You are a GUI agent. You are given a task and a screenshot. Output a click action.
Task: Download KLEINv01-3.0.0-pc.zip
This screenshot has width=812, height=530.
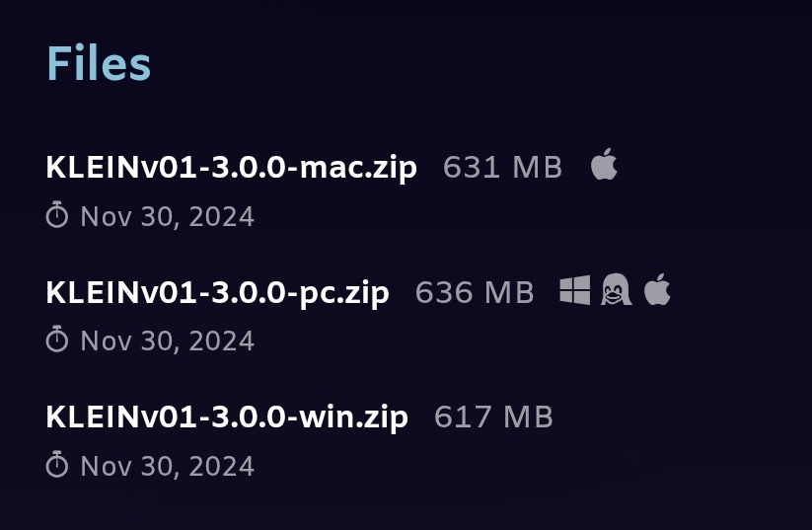(217, 293)
